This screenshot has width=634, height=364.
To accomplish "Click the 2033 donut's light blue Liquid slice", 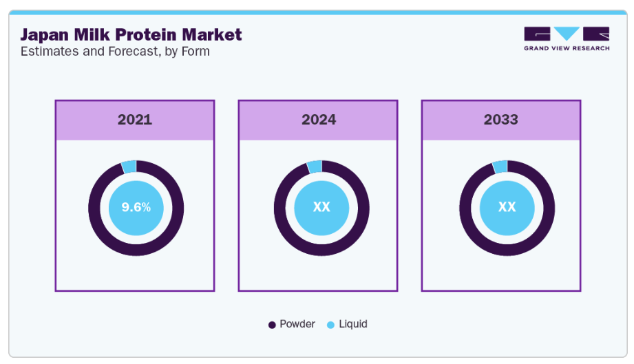I will [500, 167].
